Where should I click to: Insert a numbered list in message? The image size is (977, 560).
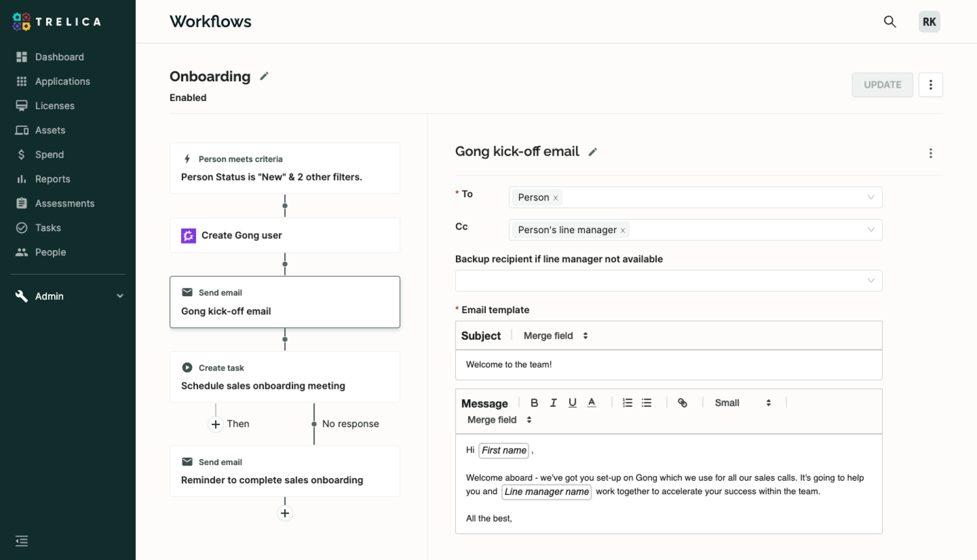point(627,403)
